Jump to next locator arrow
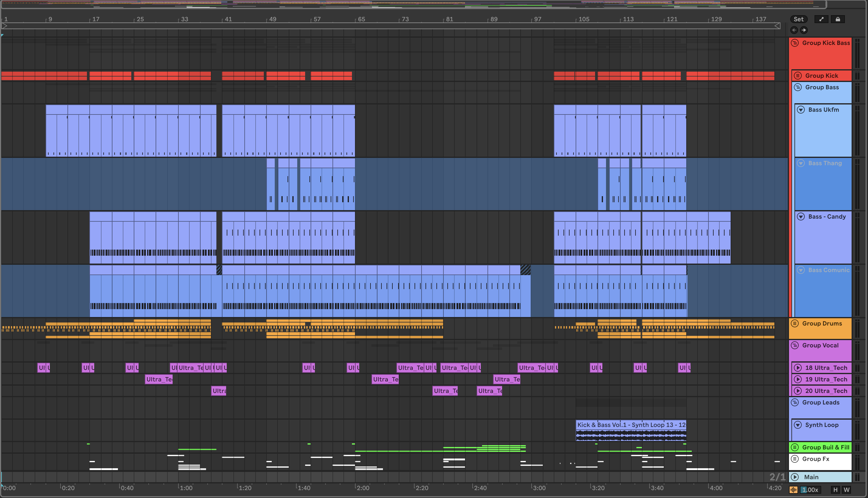 pyautogui.click(x=804, y=30)
